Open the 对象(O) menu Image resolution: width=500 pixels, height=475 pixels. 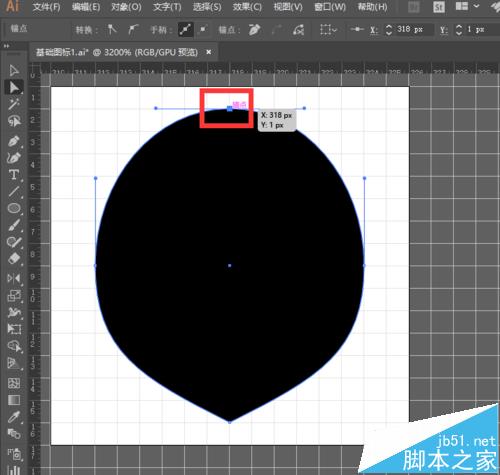[x=126, y=7]
